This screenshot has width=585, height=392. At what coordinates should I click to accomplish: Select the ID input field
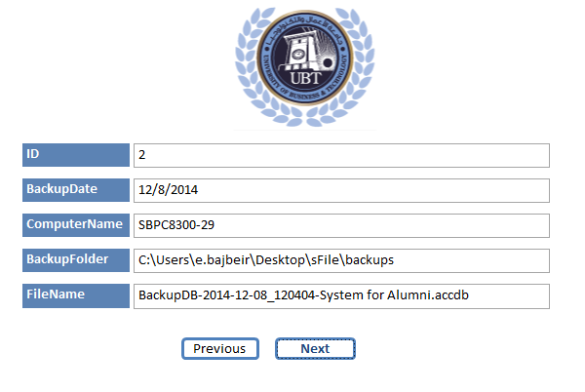click(x=341, y=155)
